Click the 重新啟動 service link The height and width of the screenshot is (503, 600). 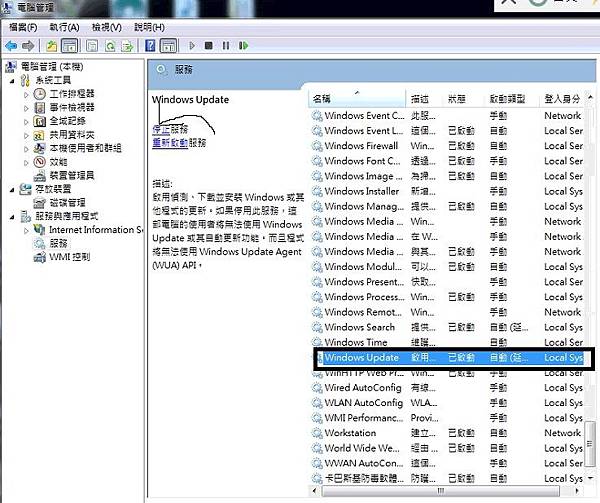tap(170, 143)
